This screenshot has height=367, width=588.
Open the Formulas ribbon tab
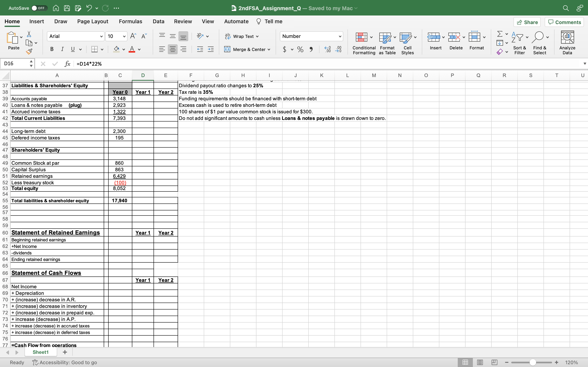point(130,21)
